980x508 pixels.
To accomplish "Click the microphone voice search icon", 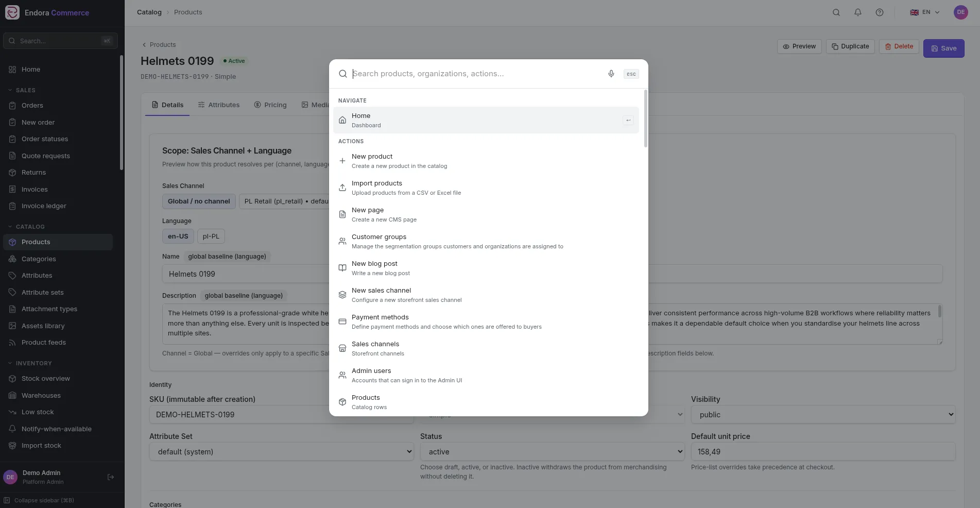I will (611, 74).
